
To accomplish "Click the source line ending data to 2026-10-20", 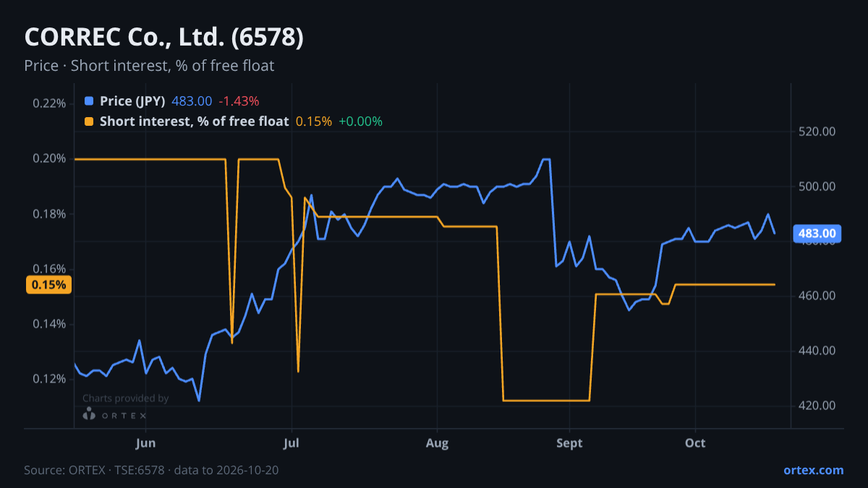I will point(151,470).
